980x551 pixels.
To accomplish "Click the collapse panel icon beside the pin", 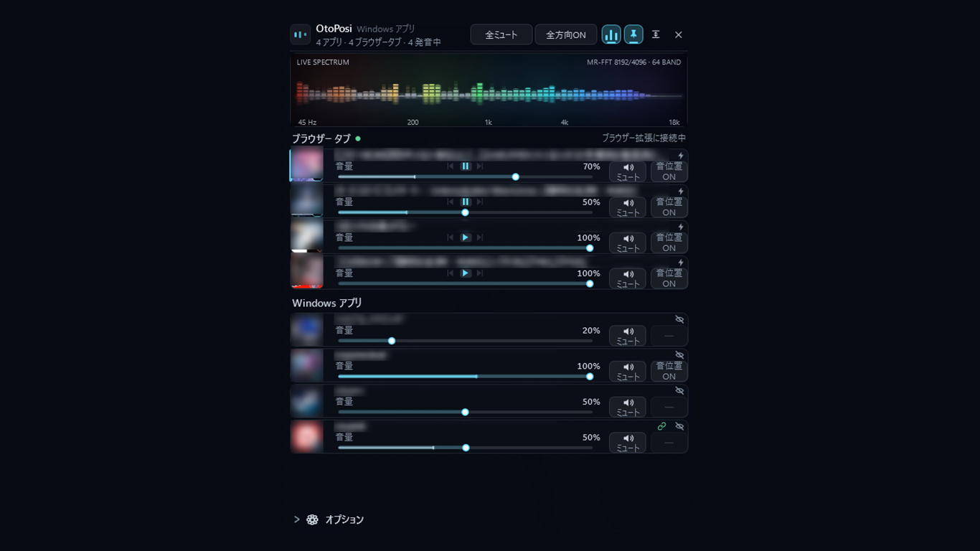I will [656, 34].
